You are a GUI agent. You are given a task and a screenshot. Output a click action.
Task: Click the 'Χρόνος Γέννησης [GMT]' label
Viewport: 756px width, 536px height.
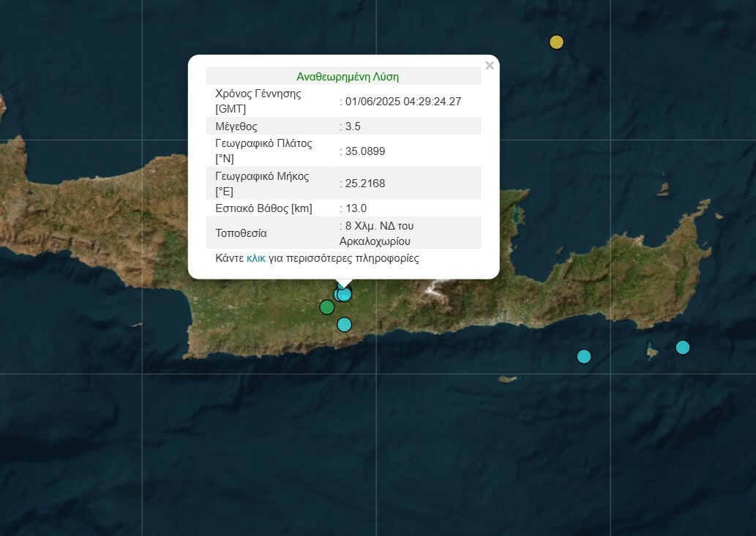coord(258,101)
